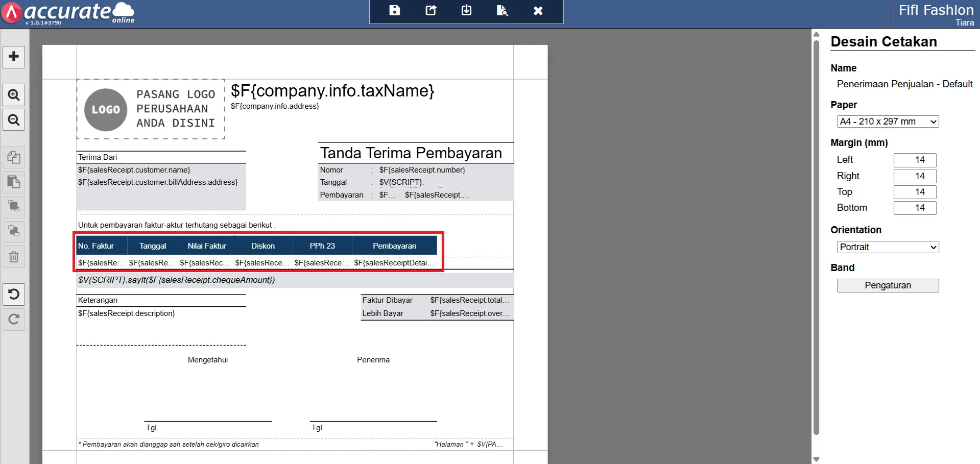The image size is (980, 464).
Task: Select the company.info.taxName field
Action: tap(332, 91)
